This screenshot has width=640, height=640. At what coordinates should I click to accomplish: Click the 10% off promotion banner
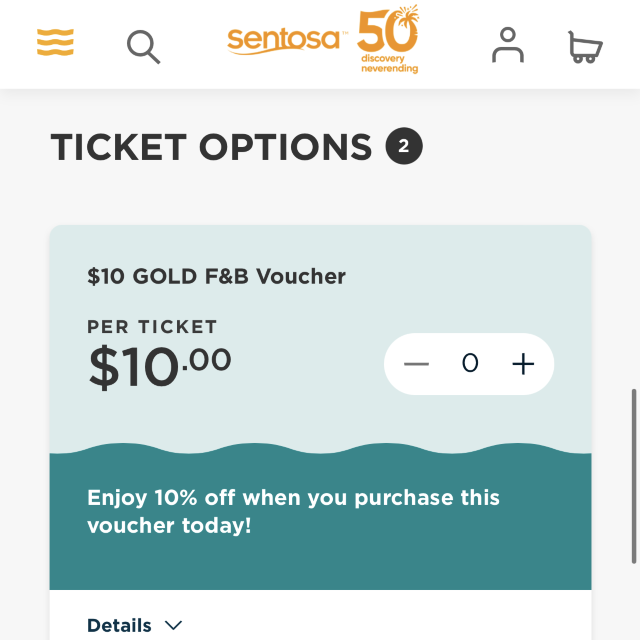[x=320, y=516]
